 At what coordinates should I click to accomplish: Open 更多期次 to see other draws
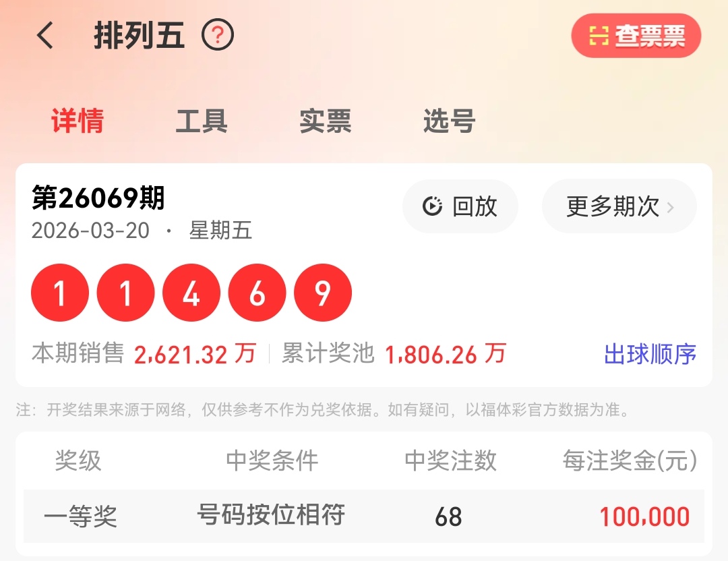(619, 206)
